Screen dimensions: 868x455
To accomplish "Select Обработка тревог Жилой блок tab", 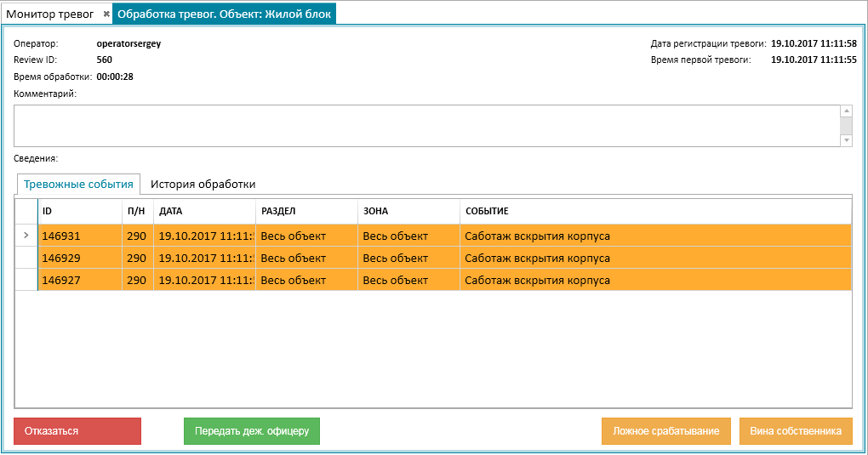I will 224,14.
